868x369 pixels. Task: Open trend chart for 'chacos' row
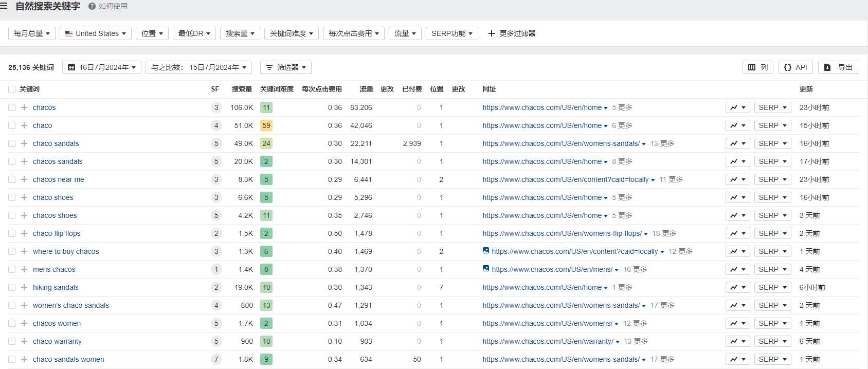pos(738,107)
